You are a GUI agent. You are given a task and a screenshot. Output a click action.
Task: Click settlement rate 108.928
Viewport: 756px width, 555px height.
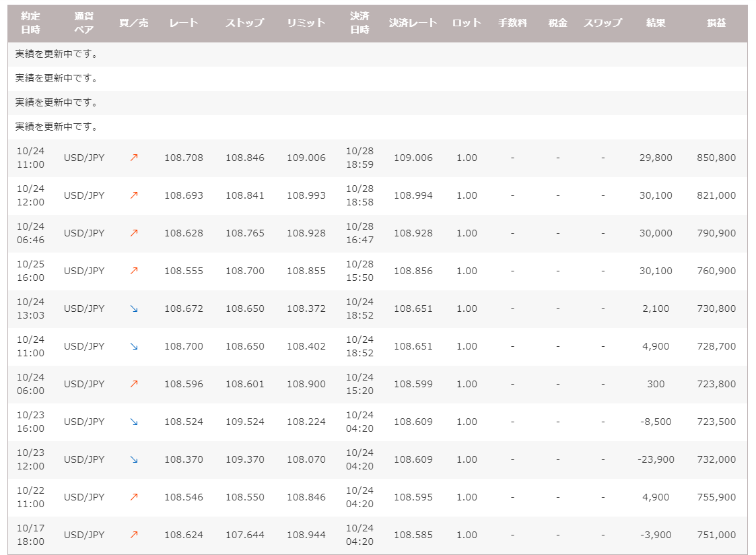[x=413, y=233]
